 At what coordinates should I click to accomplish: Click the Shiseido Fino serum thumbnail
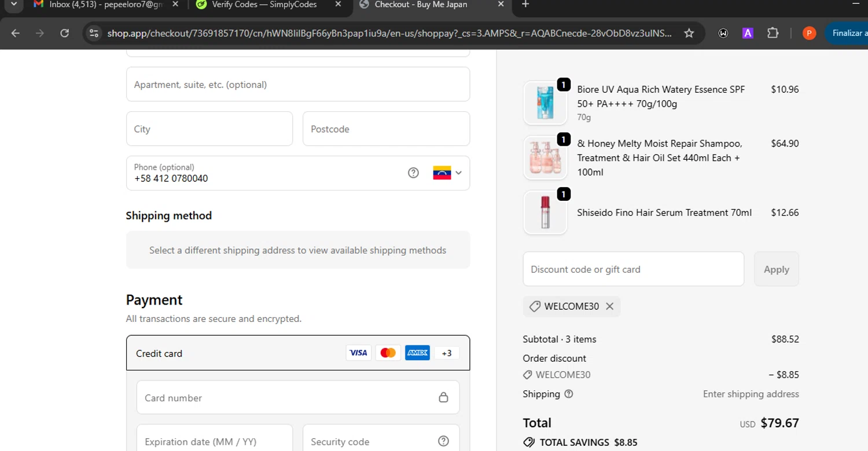pyautogui.click(x=545, y=212)
